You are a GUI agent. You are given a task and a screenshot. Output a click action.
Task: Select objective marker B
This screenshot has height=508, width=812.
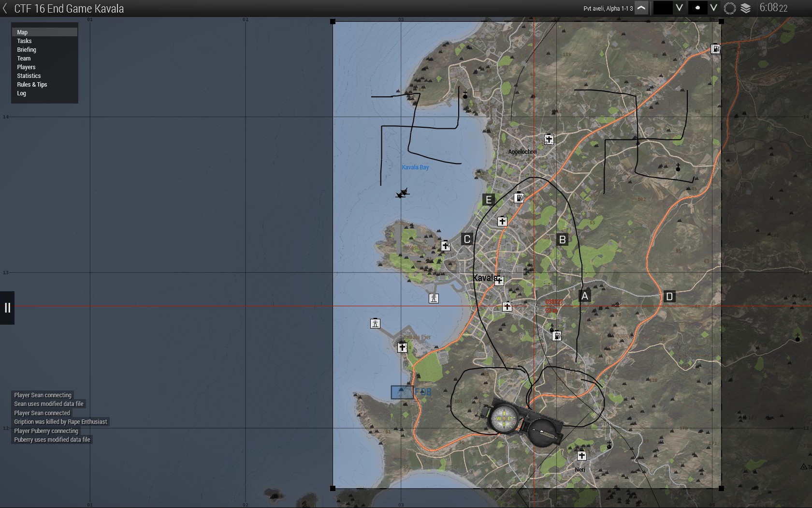[562, 239]
